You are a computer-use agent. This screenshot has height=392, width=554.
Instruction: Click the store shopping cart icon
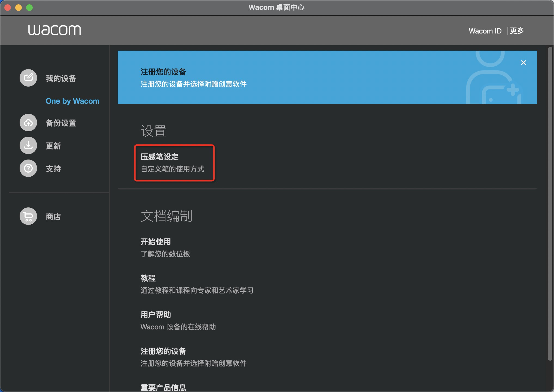pos(28,216)
